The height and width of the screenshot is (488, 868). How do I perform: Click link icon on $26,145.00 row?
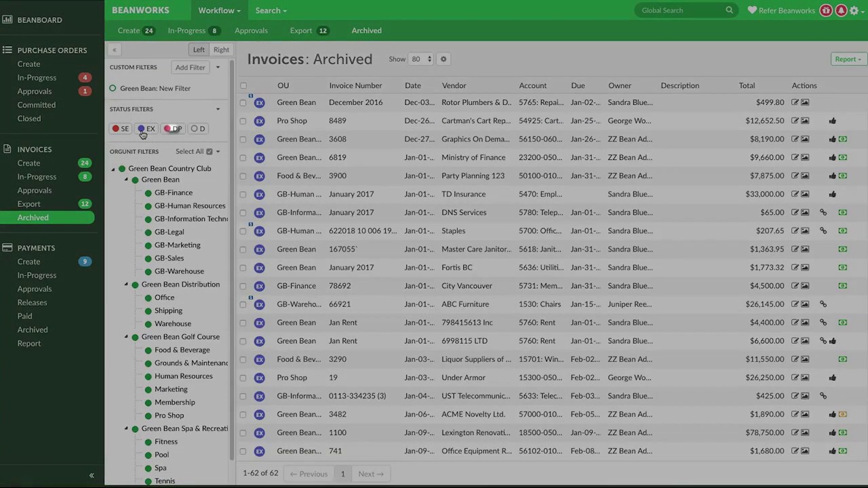tap(823, 304)
